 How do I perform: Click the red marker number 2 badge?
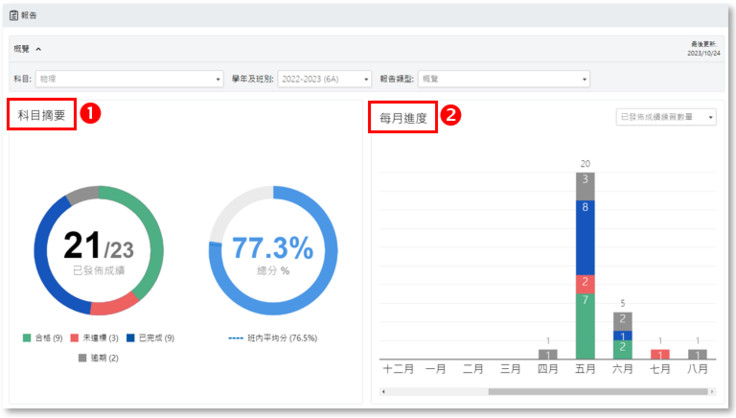(451, 115)
